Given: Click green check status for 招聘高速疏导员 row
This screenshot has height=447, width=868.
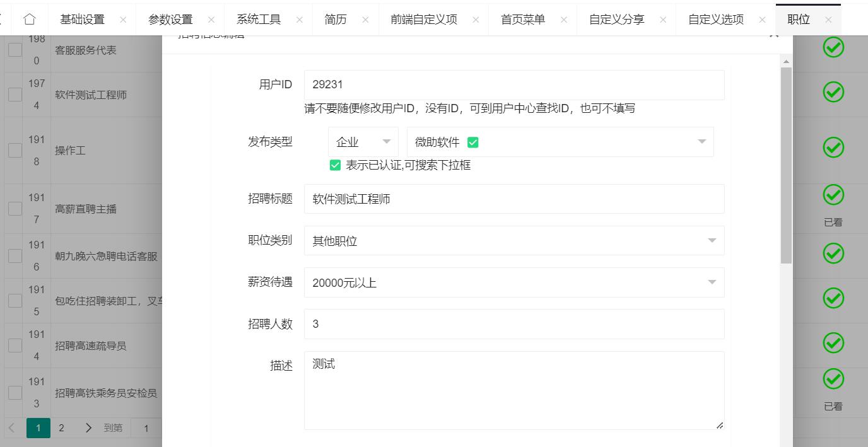Looking at the screenshot, I should [833, 343].
